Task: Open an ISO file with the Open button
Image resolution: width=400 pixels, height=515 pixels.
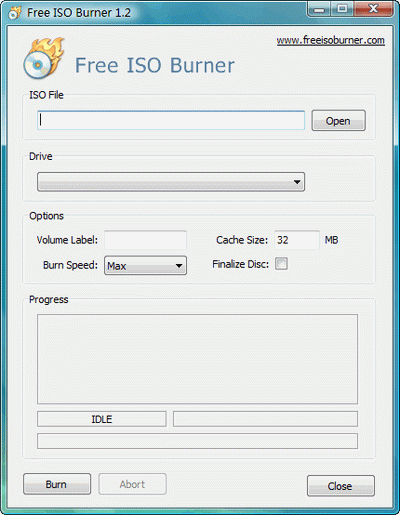Action: click(338, 121)
